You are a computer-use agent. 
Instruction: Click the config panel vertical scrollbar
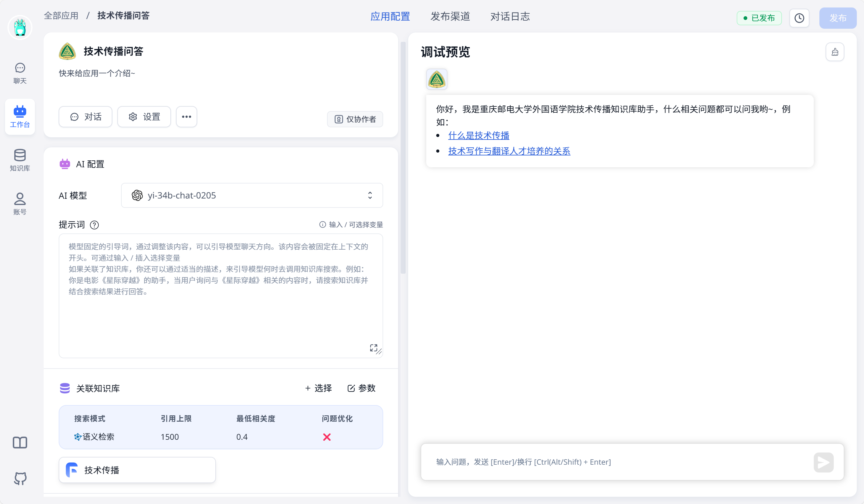point(403,158)
